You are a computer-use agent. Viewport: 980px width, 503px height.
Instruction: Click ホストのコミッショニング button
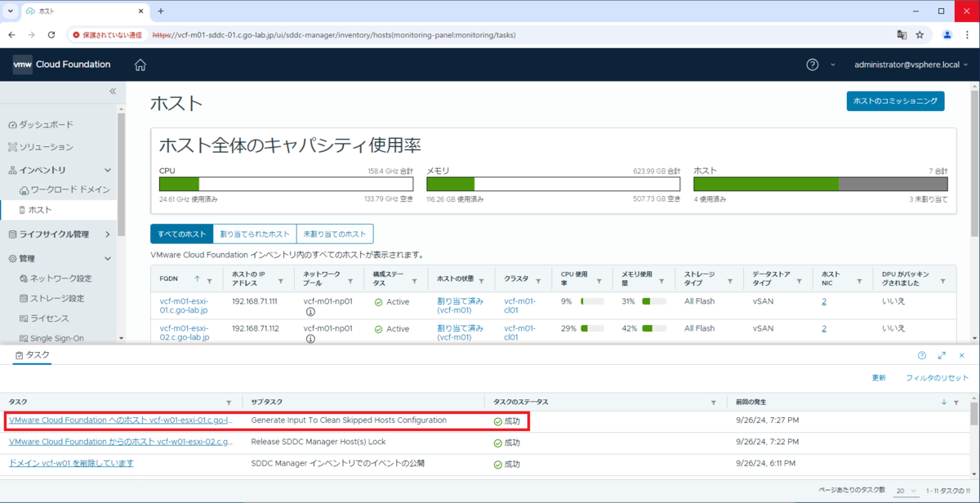pyautogui.click(x=895, y=100)
